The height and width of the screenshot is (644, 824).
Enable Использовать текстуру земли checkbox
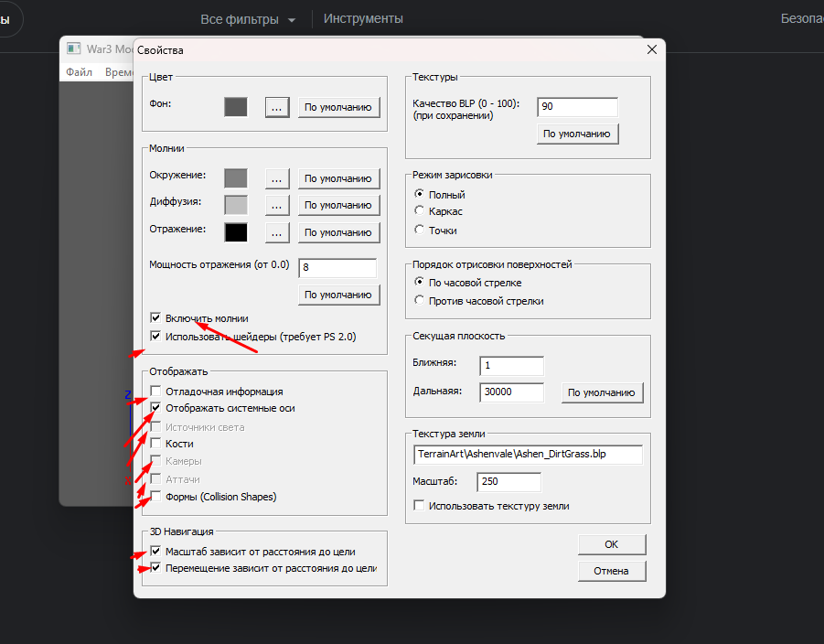coord(419,506)
